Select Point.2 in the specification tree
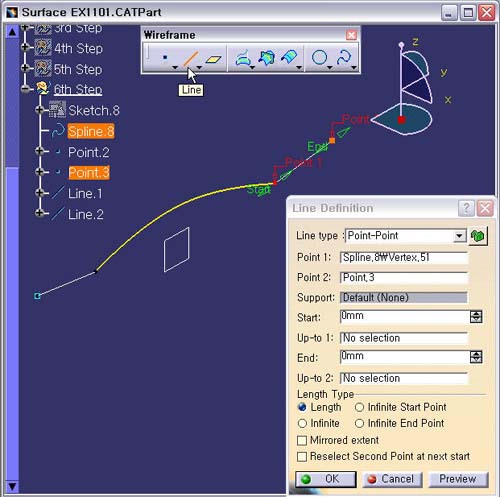 89,152
